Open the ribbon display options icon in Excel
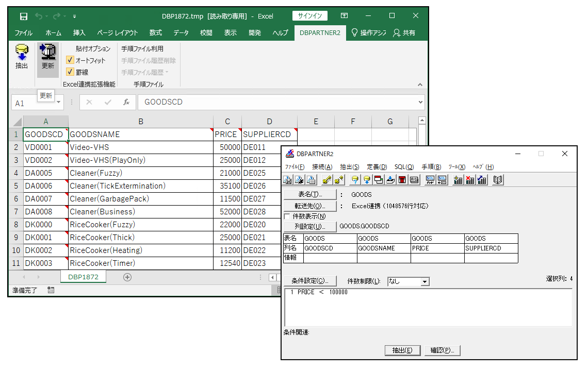Screen dimensions: 588x371 344,15
